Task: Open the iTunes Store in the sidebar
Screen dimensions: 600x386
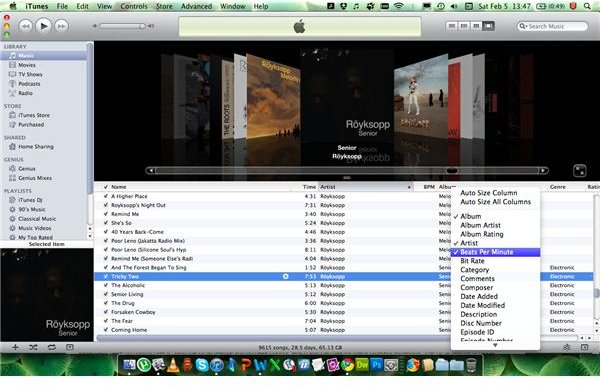Action: 34,115
